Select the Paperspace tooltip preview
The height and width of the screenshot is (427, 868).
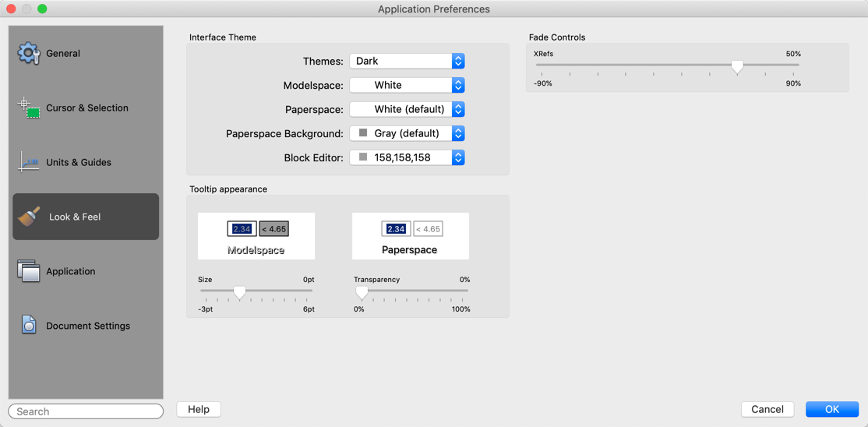point(411,236)
